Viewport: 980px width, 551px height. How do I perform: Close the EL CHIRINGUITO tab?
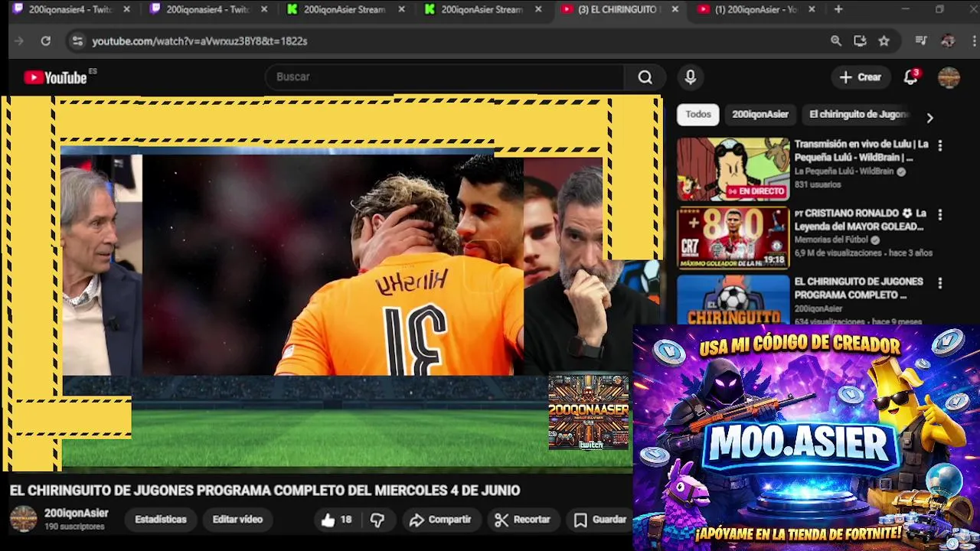click(675, 9)
